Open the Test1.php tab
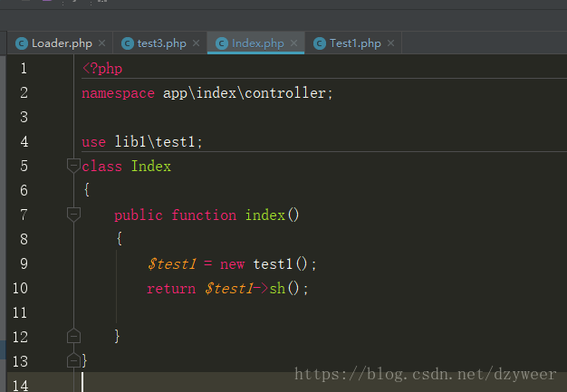Screen dimensions: 567x392 click(355, 43)
